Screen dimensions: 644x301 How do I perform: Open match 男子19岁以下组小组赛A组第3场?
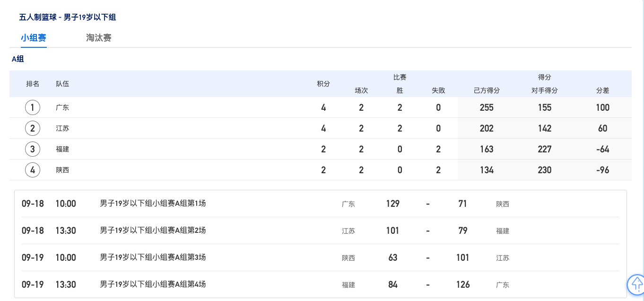coord(153,257)
